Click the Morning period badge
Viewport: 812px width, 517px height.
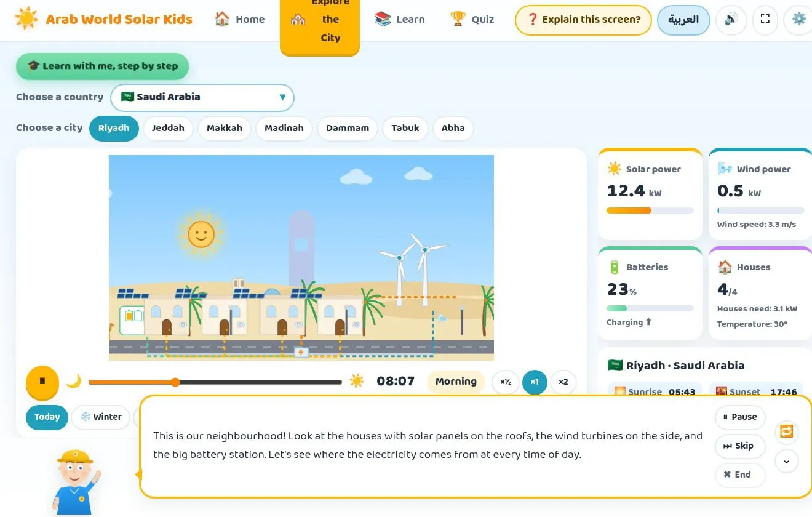456,382
